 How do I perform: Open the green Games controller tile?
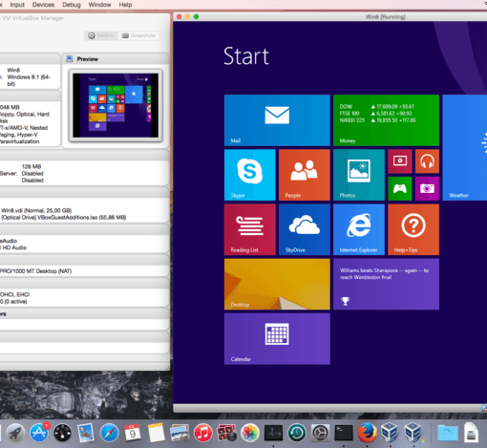400,188
